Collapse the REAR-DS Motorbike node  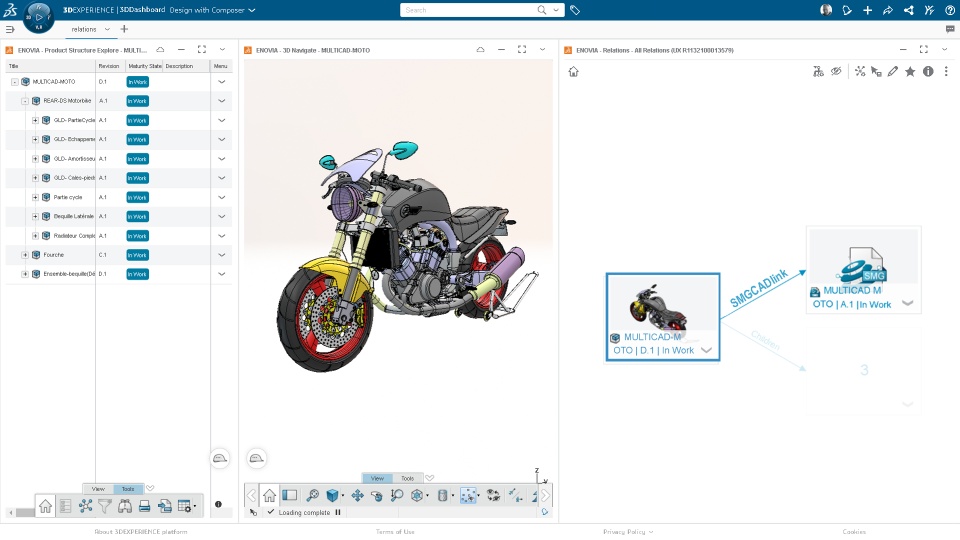point(25,101)
